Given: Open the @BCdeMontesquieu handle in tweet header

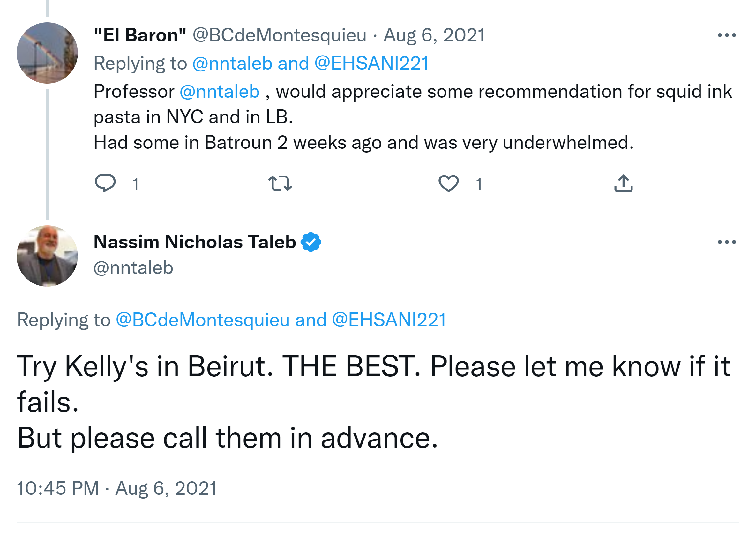Looking at the screenshot, I should pyautogui.click(x=279, y=35).
